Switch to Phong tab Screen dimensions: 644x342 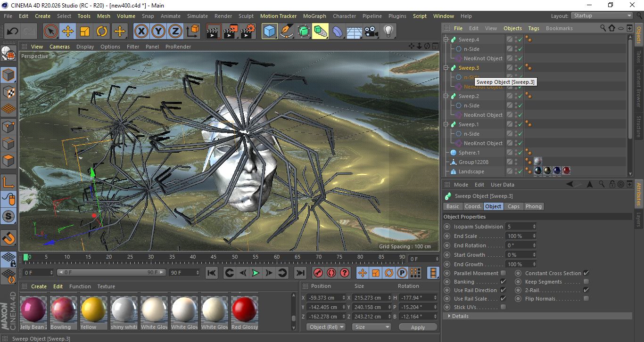pyautogui.click(x=533, y=206)
